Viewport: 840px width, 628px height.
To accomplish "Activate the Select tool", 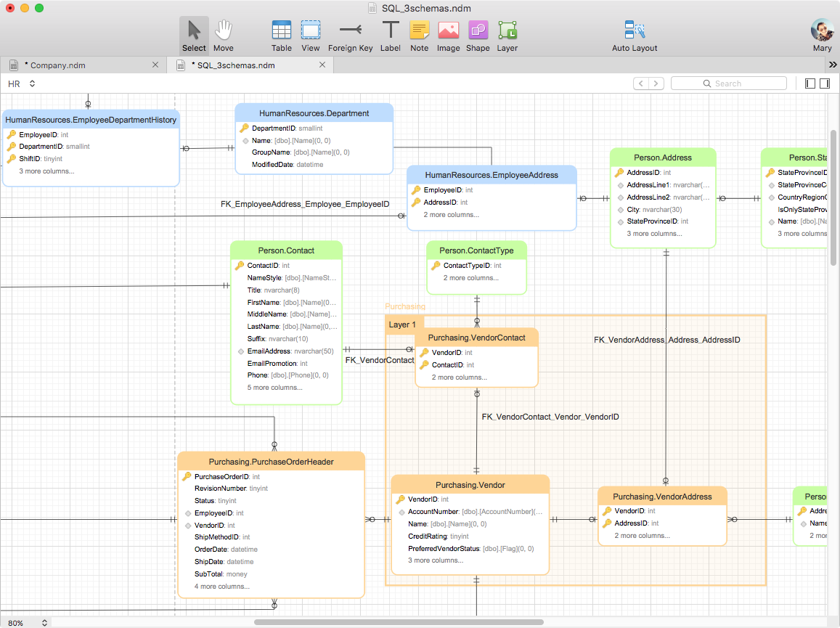I will click(193, 34).
